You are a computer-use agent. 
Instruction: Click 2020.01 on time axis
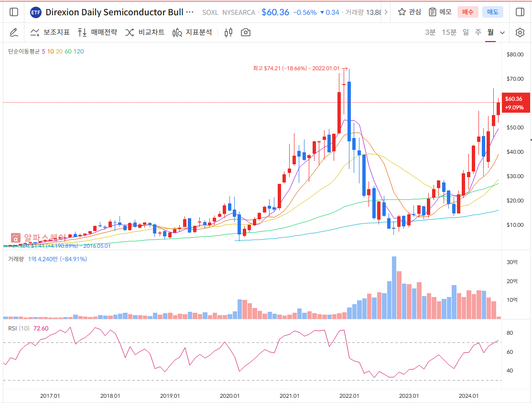230,395
